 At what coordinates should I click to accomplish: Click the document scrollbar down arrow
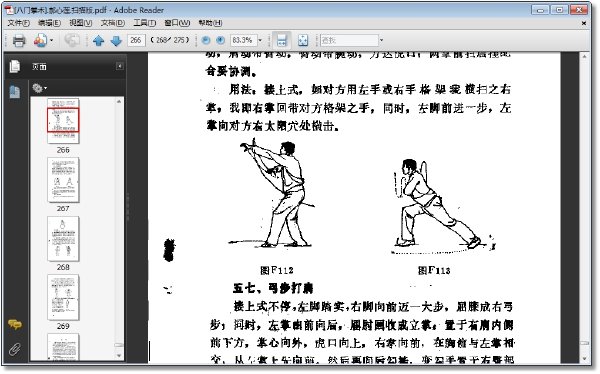(x=584, y=359)
